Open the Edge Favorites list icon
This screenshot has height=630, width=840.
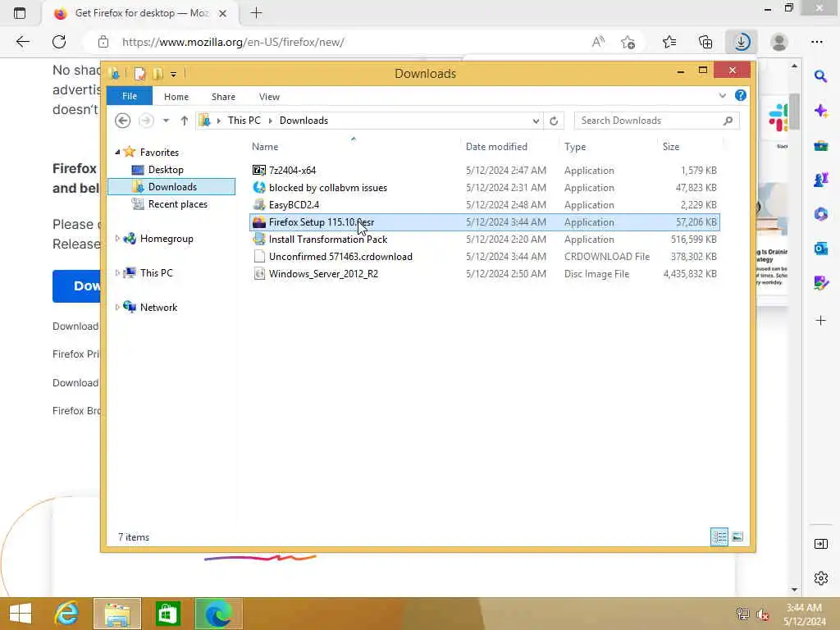coord(669,42)
